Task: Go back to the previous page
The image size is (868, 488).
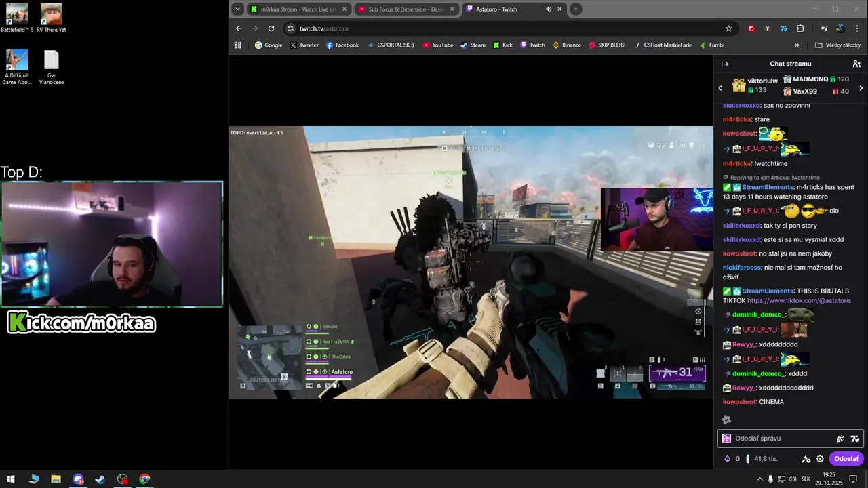Action: 239,28
